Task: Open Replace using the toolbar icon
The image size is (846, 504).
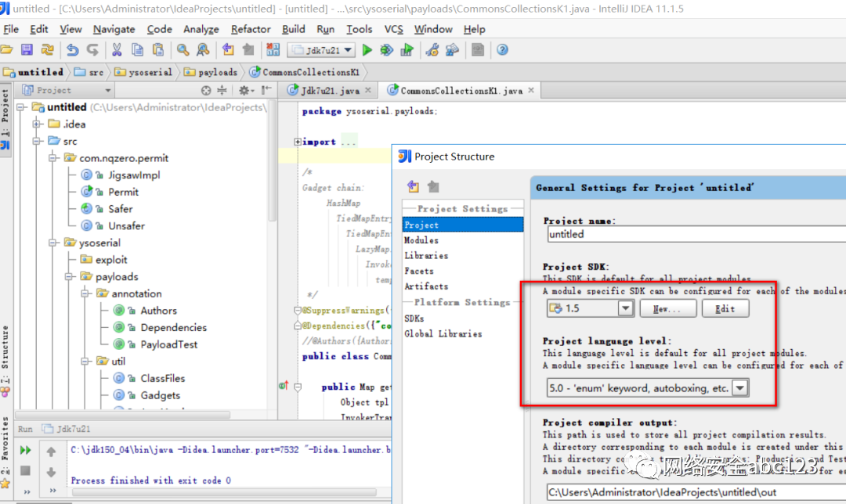Action: point(203,50)
